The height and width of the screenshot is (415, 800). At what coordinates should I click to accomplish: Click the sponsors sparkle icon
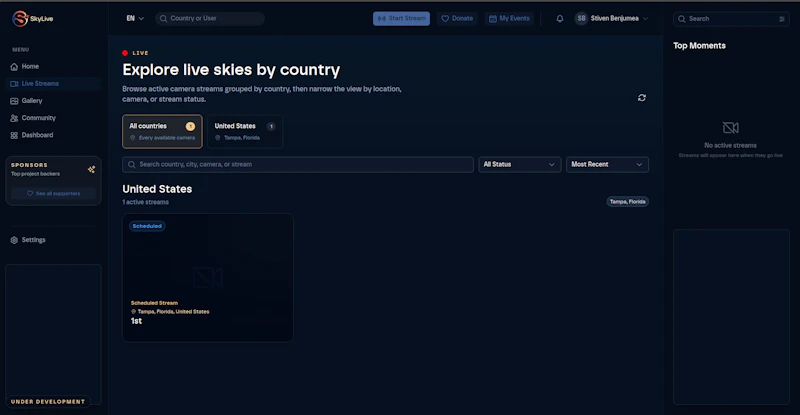(91, 169)
